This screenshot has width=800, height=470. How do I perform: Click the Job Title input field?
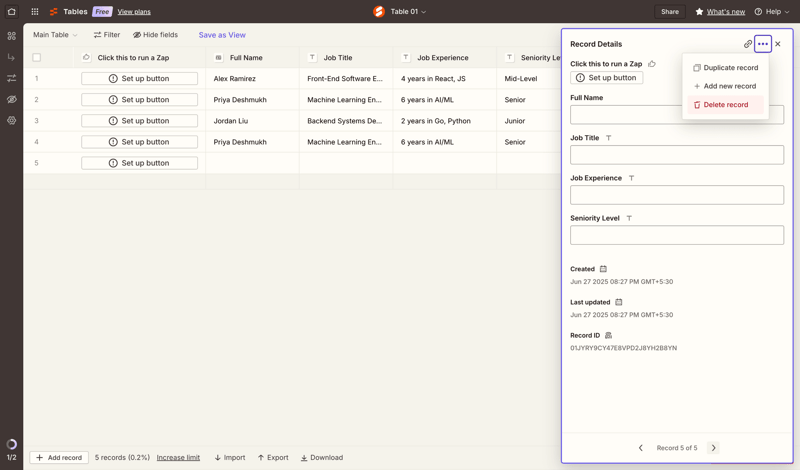tap(677, 155)
